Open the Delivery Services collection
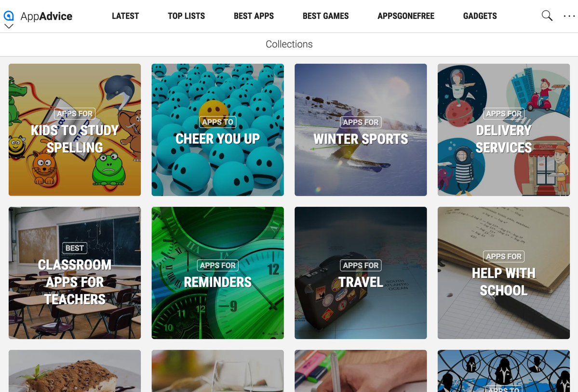The height and width of the screenshot is (392, 578). click(504, 130)
